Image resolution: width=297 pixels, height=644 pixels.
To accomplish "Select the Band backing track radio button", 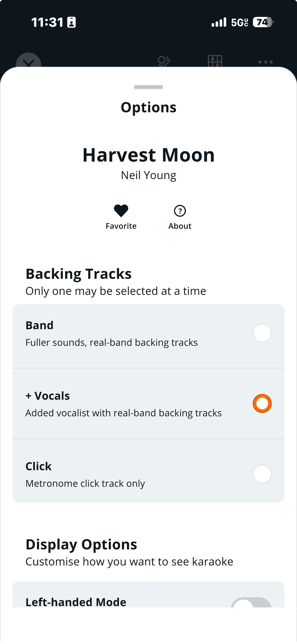I will tap(262, 333).
